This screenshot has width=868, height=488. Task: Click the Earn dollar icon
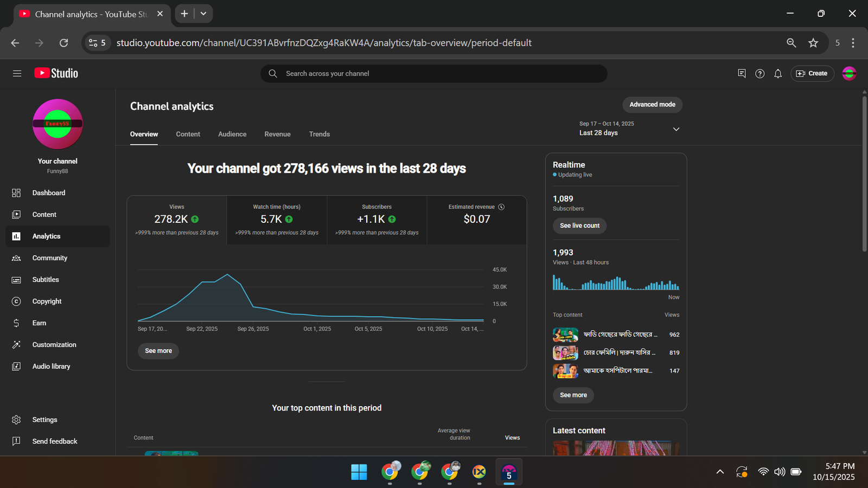pos(16,323)
